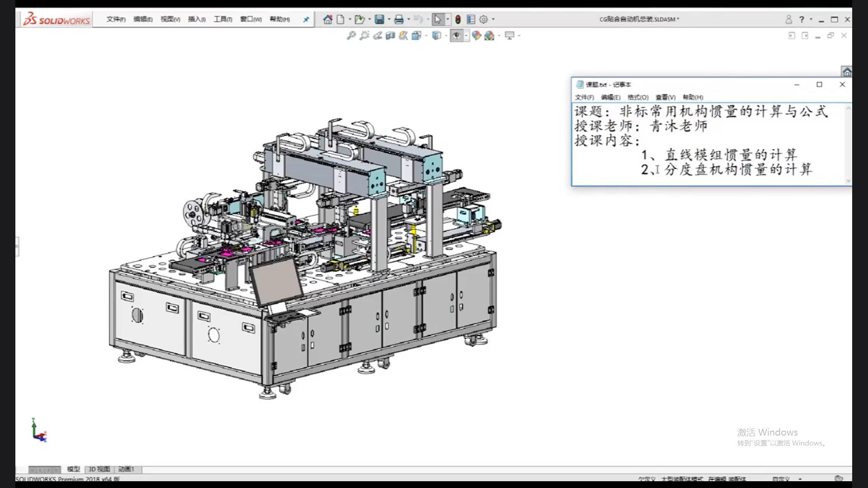Switch to the 3D 视图 tab
The image size is (868, 488).
[99, 469]
